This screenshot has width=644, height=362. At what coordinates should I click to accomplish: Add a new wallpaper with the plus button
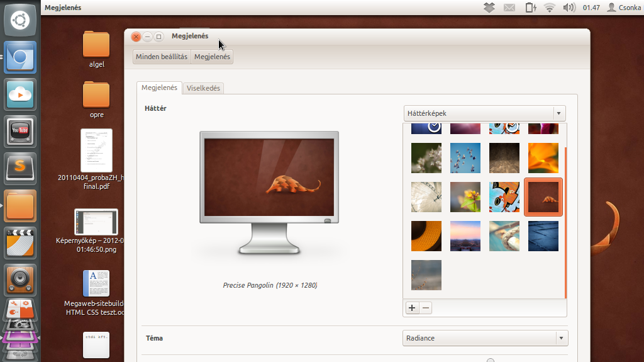pyautogui.click(x=412, y=308)
